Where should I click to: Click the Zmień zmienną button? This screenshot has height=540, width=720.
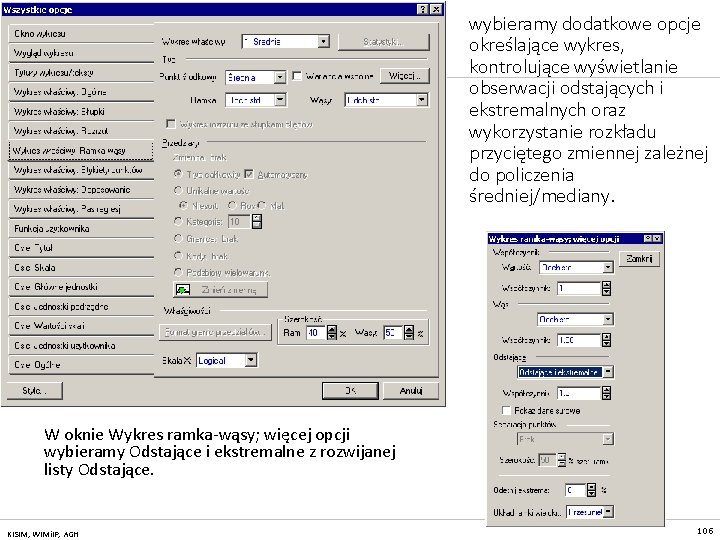click(220, 290)
